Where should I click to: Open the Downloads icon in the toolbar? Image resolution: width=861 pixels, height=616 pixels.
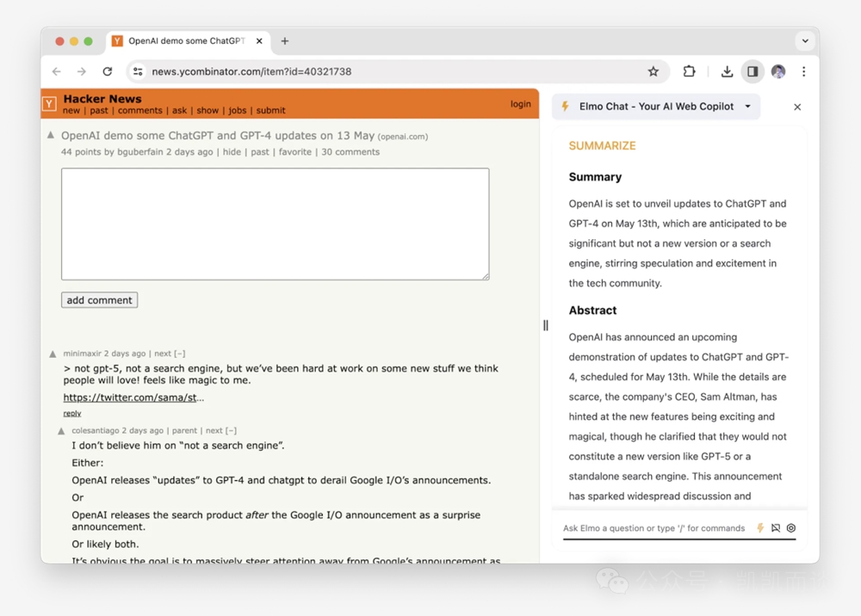(727, 71)
